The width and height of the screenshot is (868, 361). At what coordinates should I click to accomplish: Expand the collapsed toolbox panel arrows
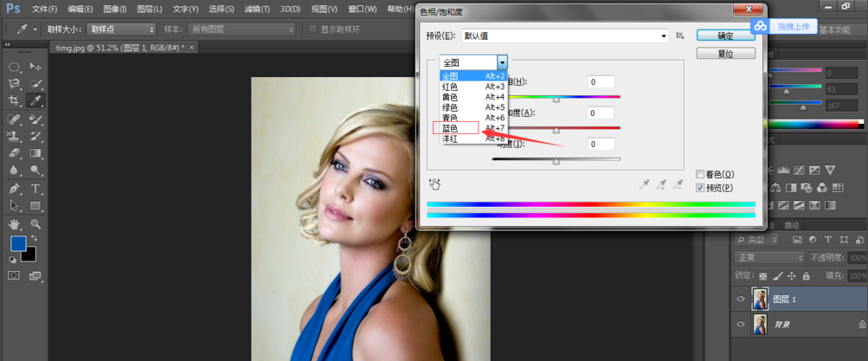7,44
